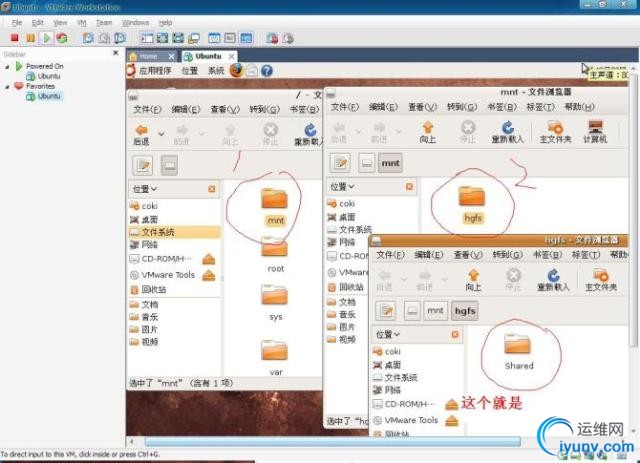Screen dimensions: 640x463
Task: Click Reload in mnt file browser
Action: pyautogui.click(x=507, y=132)
